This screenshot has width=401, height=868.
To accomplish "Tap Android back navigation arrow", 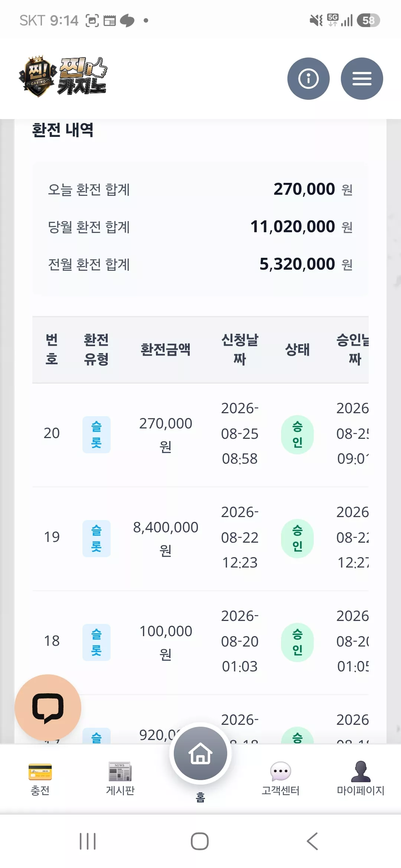I will [313, 841].
